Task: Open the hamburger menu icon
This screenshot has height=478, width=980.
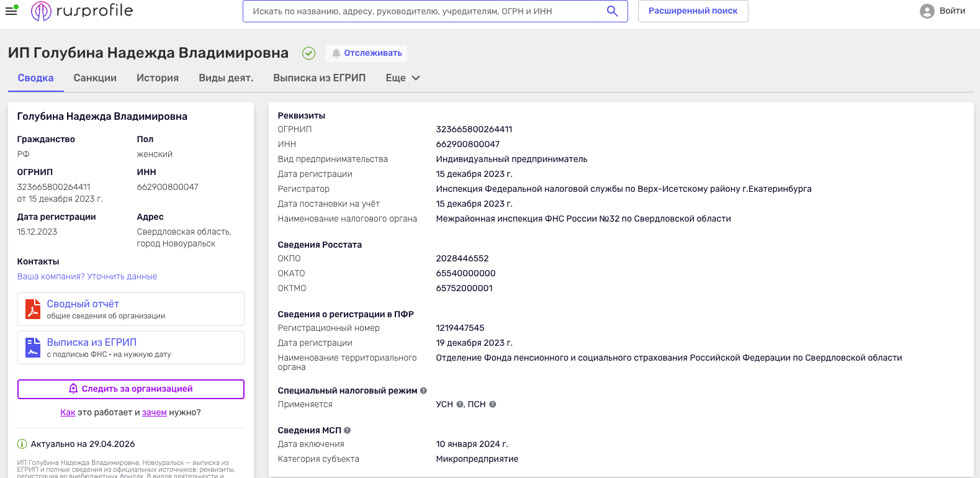Action: [x=11, y=11]
